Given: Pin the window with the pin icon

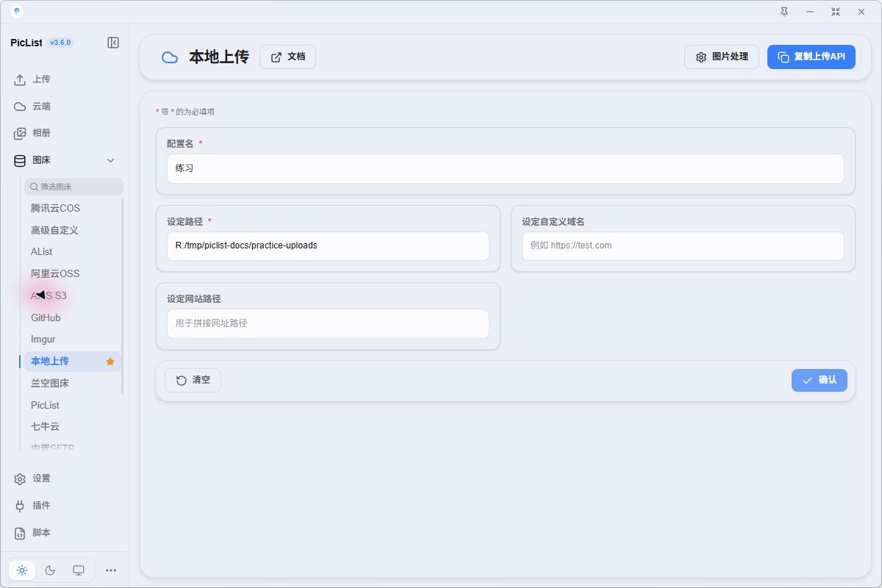Looking at the screenshot, I should tap(784, 12).
